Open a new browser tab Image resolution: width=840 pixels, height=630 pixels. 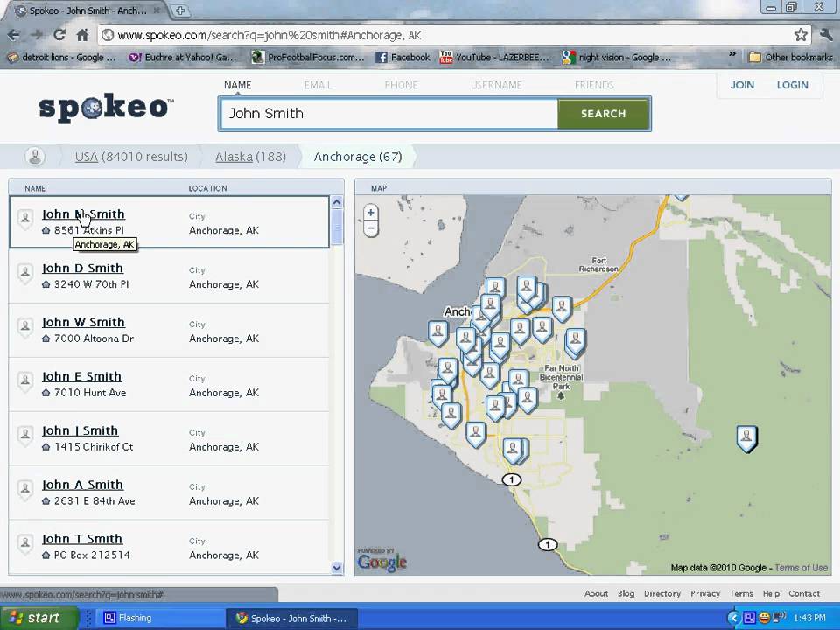180,10
